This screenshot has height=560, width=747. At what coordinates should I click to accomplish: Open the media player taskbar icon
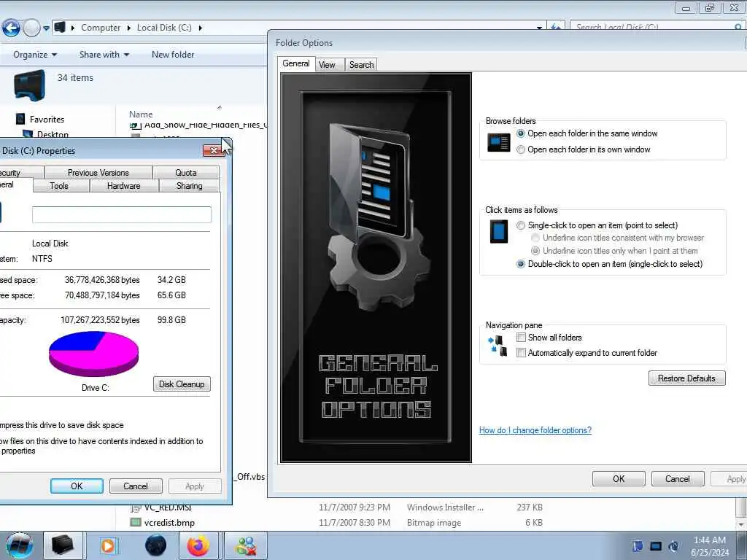(108, 545)
